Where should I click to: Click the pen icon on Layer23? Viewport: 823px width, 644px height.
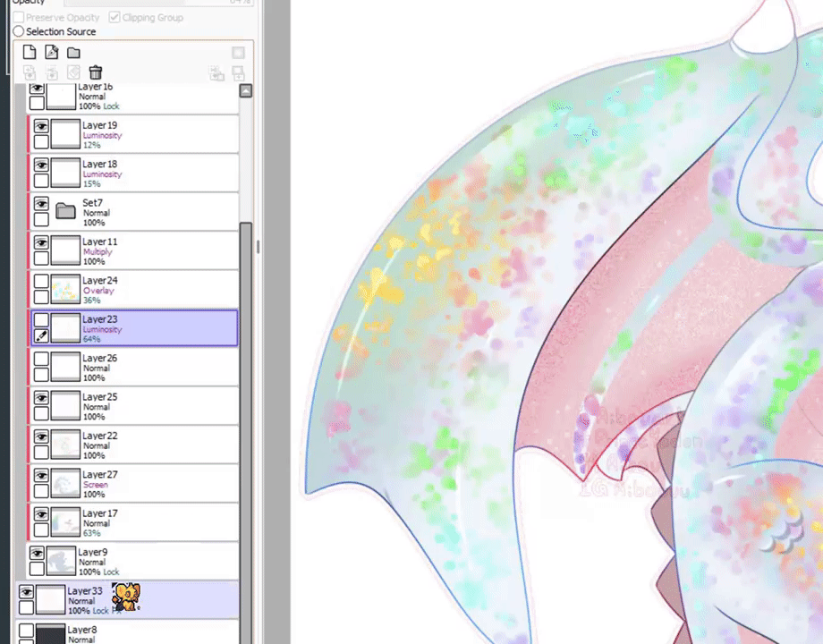coord(41,336)
